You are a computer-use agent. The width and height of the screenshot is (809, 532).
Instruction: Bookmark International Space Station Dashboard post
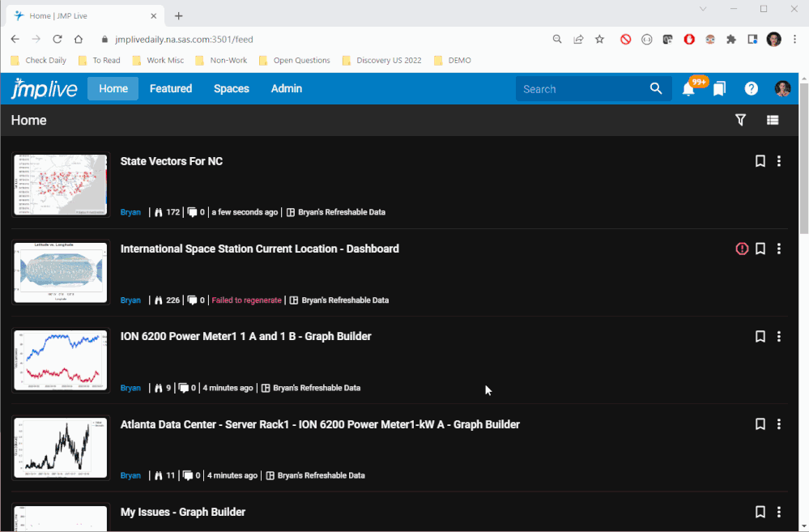coord(760,249)
